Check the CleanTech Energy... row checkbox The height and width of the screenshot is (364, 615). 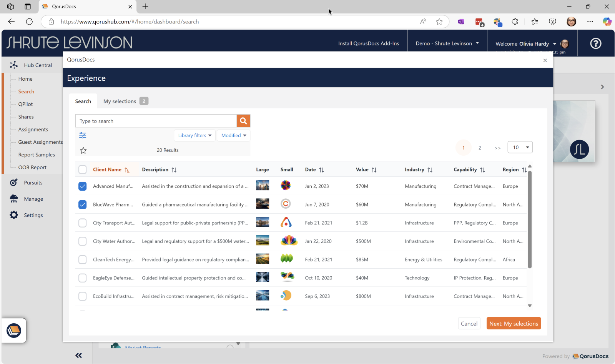coord(83,260)
